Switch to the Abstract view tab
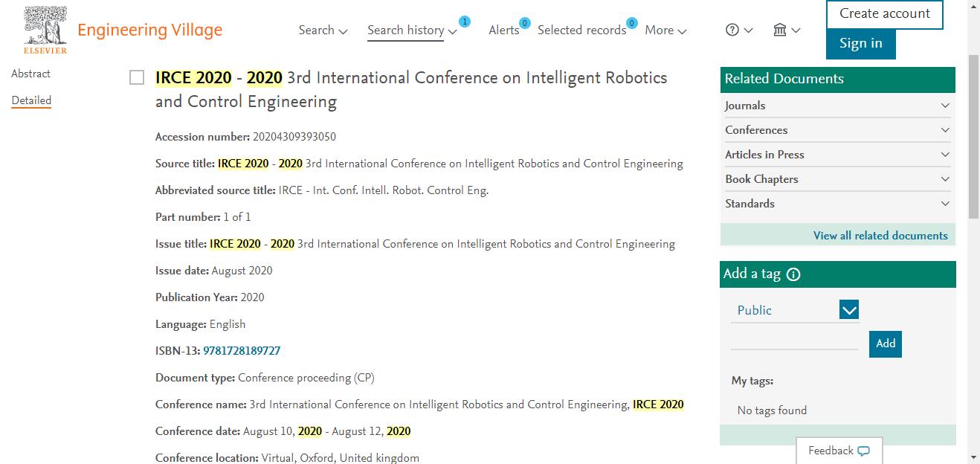Screen dimensions: 980x464 (x=31, y=74)
